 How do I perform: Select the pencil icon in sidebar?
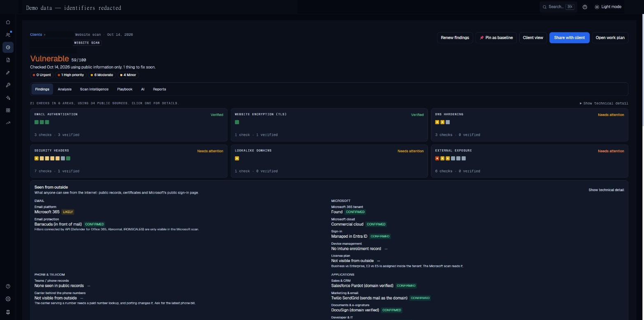click(8, 73)
